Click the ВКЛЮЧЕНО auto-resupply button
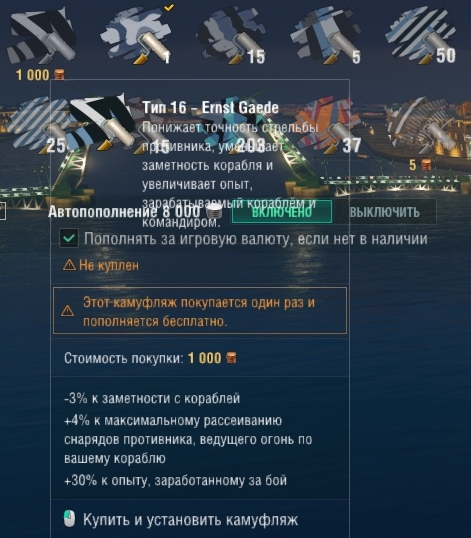Screen dimensions: 471x538 point(282,212)
